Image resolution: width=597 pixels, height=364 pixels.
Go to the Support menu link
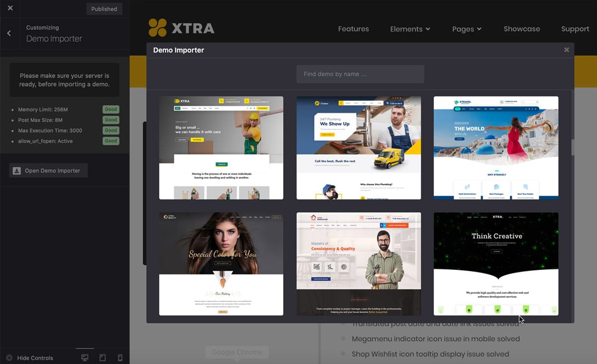[x=575, y=29]
